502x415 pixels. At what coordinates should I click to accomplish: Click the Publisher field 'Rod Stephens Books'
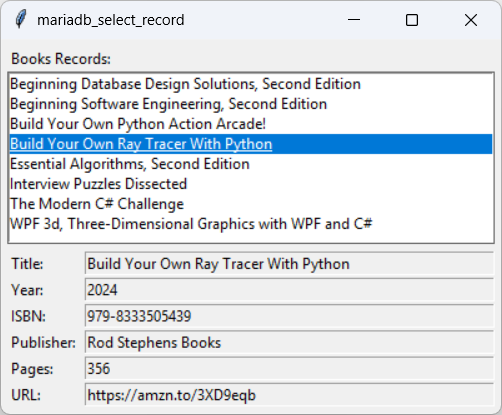tap(289, 342)
